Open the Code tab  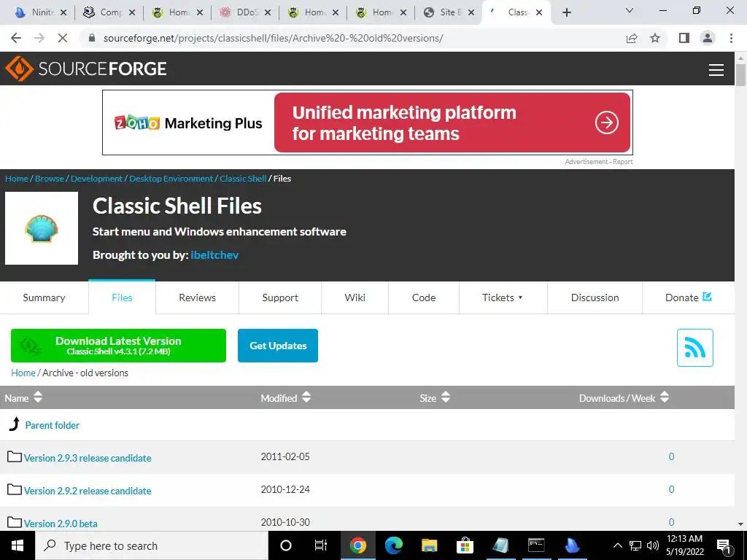(424, 297)
